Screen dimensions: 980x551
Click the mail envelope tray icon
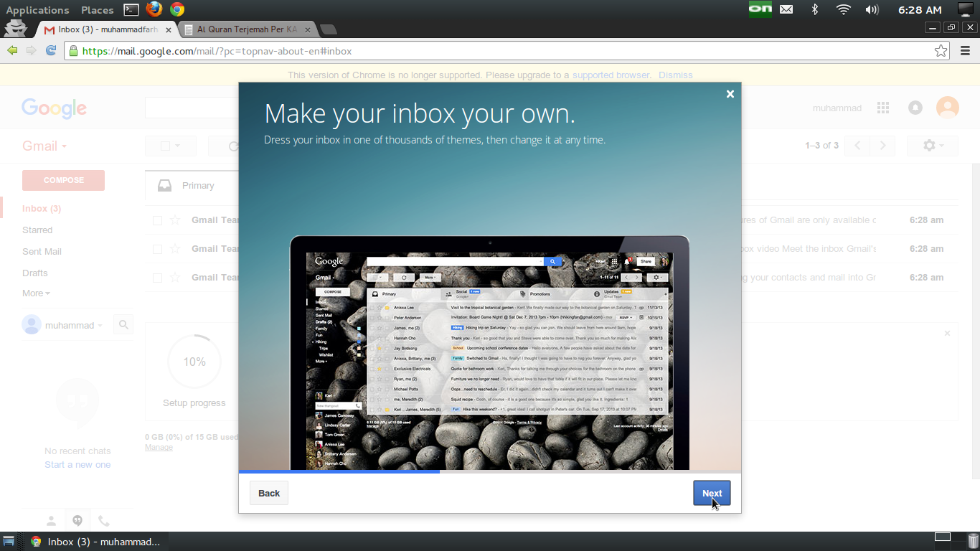point(786,9)
